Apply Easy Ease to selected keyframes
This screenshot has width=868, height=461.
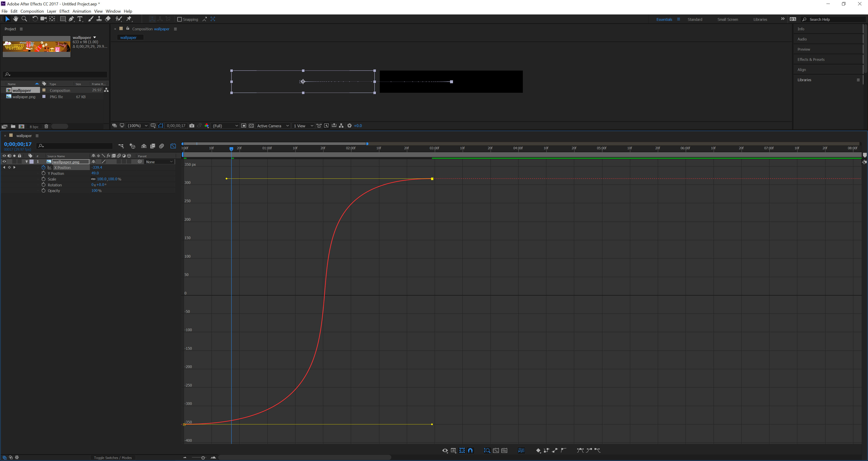point(580,451)
